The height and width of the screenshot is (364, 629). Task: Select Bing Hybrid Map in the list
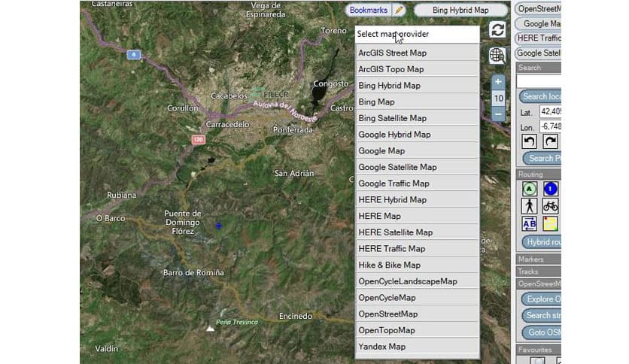coord(417,86)
